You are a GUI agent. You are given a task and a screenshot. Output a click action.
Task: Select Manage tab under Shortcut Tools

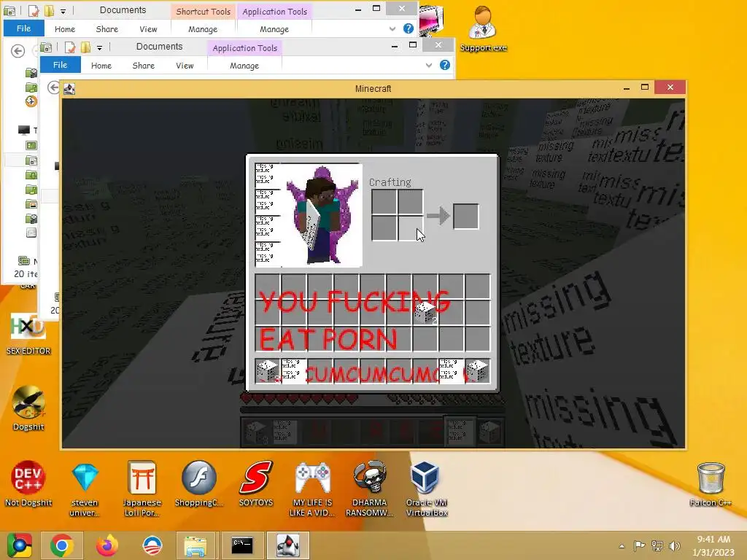point(203,29)
